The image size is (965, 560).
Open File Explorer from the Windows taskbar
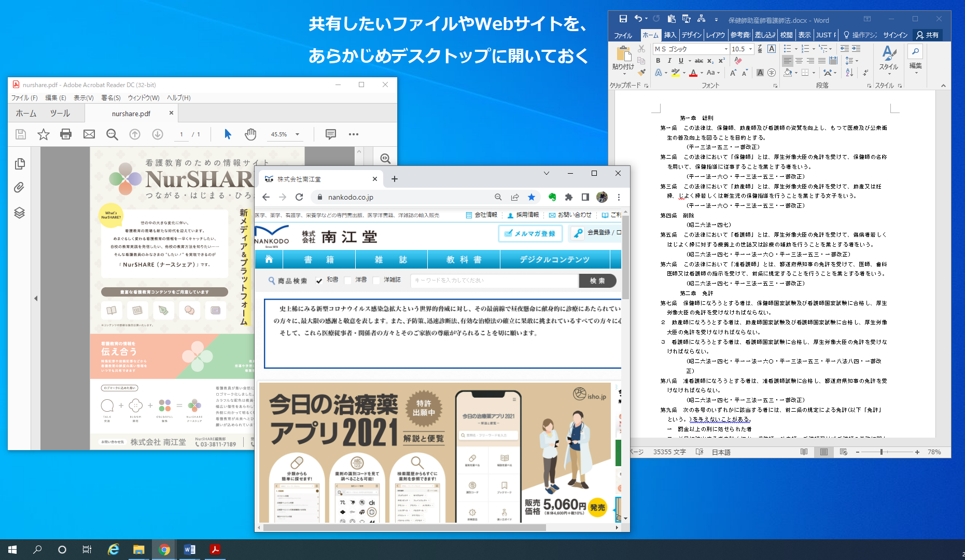(x=138, y=550)
